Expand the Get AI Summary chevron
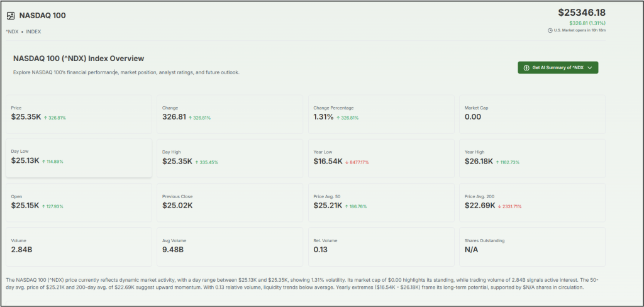 click(589, 67)
